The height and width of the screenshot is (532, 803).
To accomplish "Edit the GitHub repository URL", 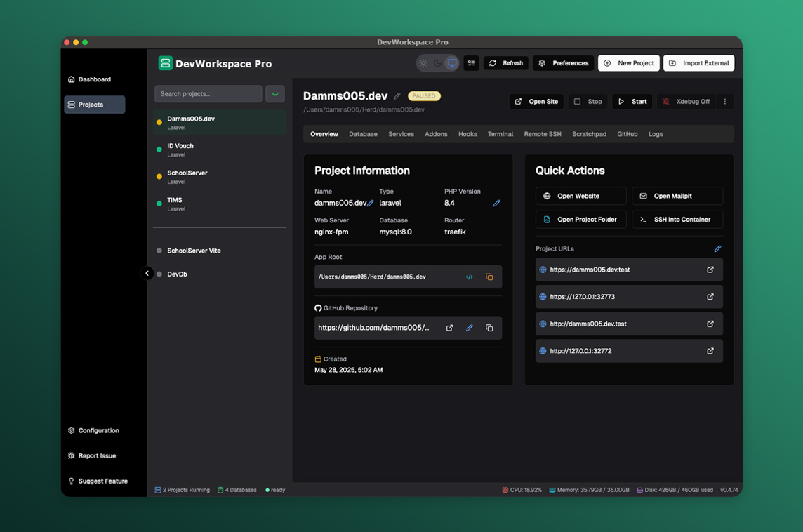I will [x=470, y=328].
